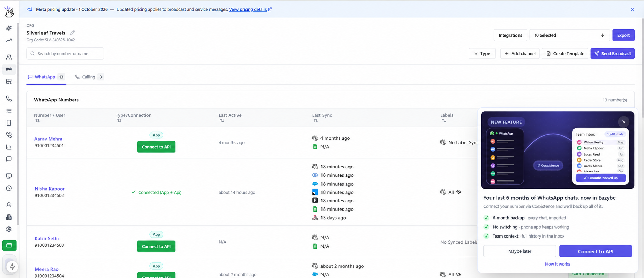Click the lightning bolt quick action button
This screenshot has height=278, width=644.
click(12, 267)
